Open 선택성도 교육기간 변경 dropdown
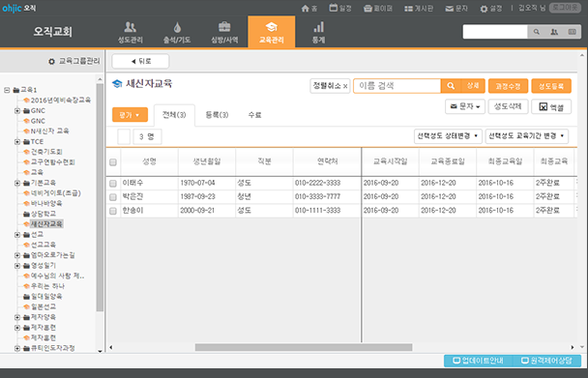Viewport: 588px width, 378px height. coord(526,136)
